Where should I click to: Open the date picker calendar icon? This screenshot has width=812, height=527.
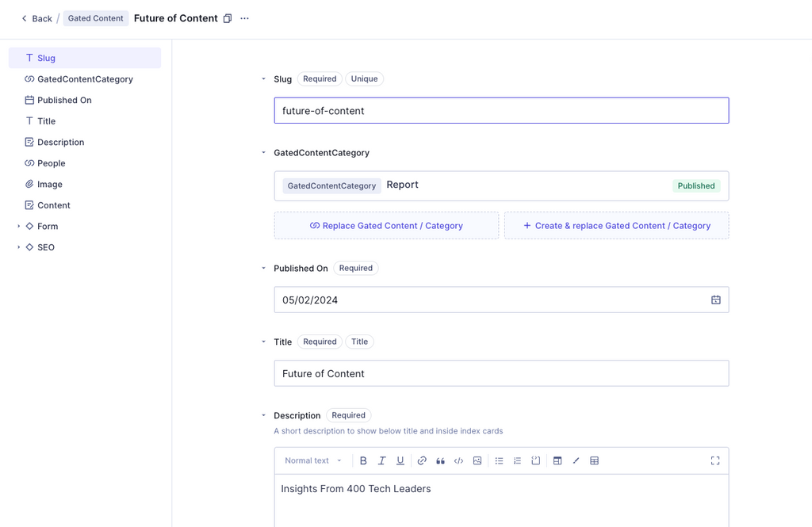716,300
